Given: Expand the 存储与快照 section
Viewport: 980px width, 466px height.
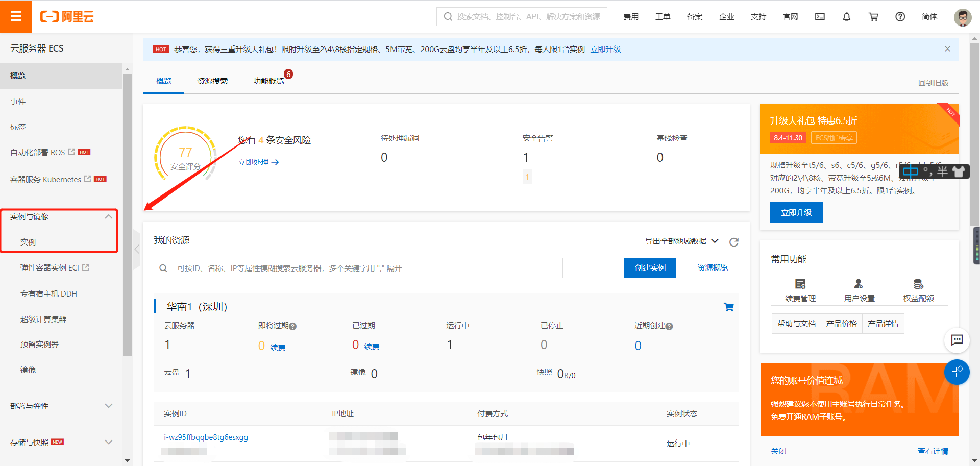Looking at the screenshot, I should [x=108, y=442].
